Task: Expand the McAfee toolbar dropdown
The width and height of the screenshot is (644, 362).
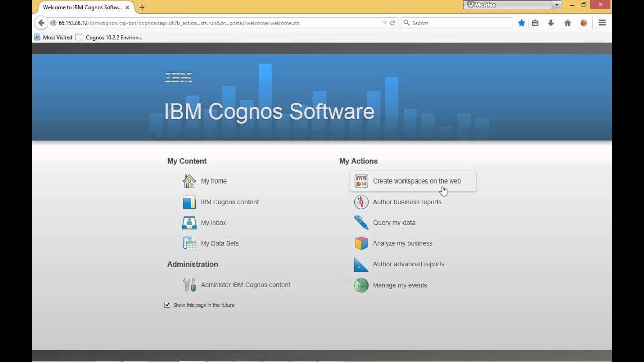Action: [x=556, y=5]
